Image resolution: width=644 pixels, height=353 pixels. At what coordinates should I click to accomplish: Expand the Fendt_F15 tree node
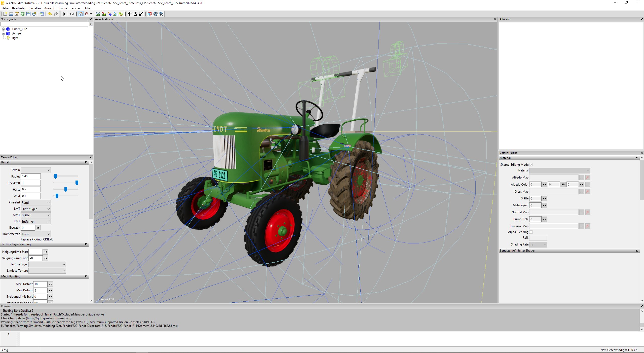point(4,29)
